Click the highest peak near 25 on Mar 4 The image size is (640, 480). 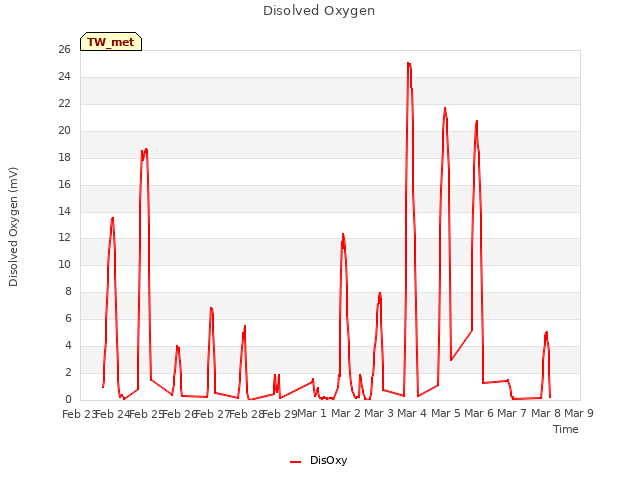click(x=409, y=63)
